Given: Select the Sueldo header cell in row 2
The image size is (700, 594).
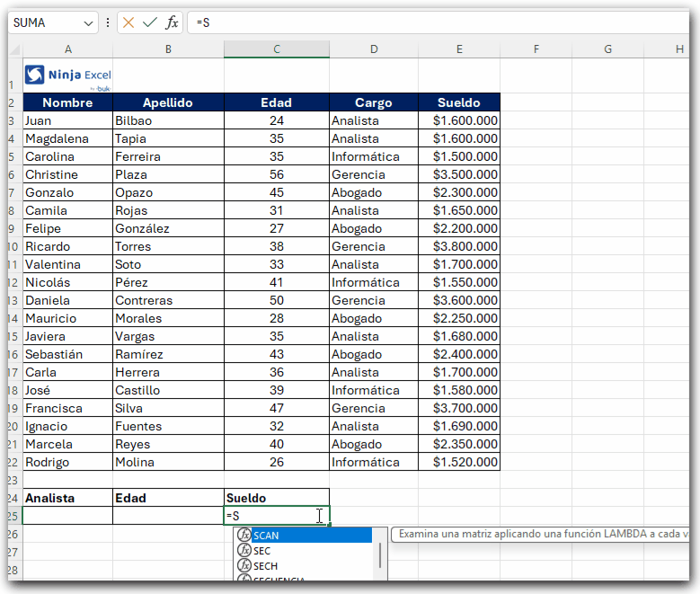Looking at the screenshot, I should pyautogui.click(x=459, y=102).
